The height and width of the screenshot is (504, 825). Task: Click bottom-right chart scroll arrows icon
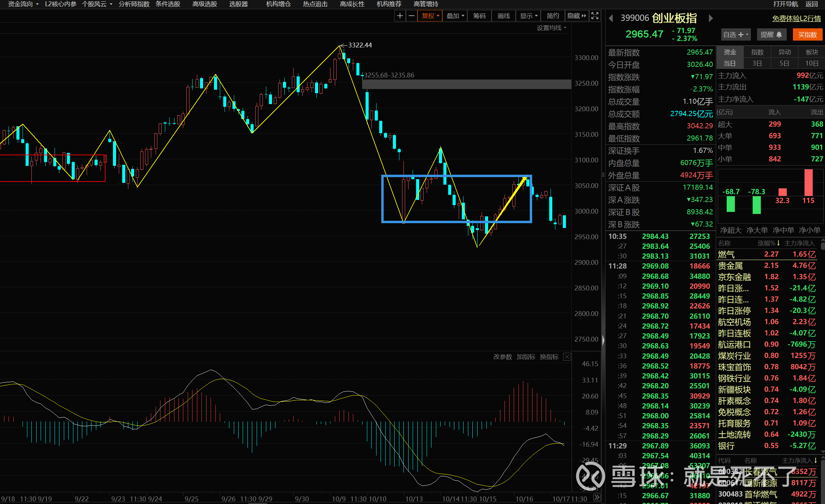point(597,498)
